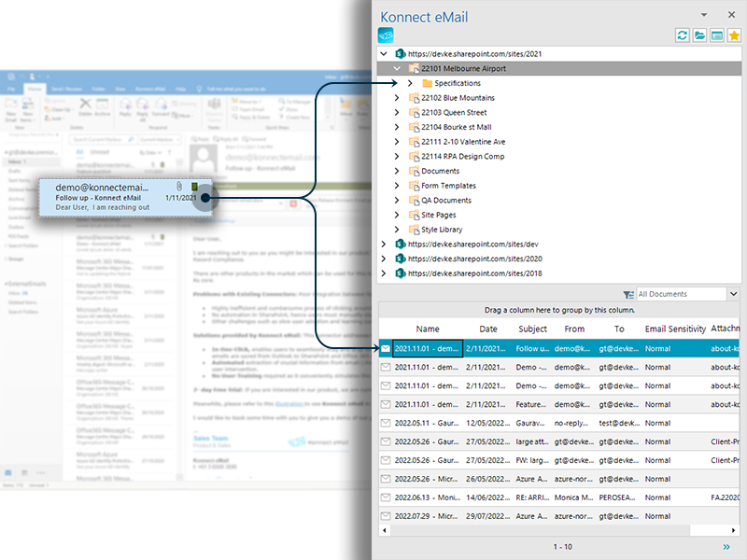Click the library icon beside Form Templates
The width and height of the screenshot is (747, 560).
coord(414,186)
